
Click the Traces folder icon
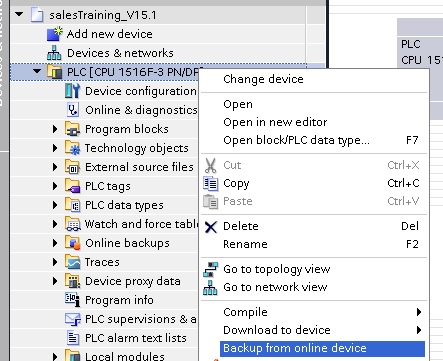(x=72, y=262)
